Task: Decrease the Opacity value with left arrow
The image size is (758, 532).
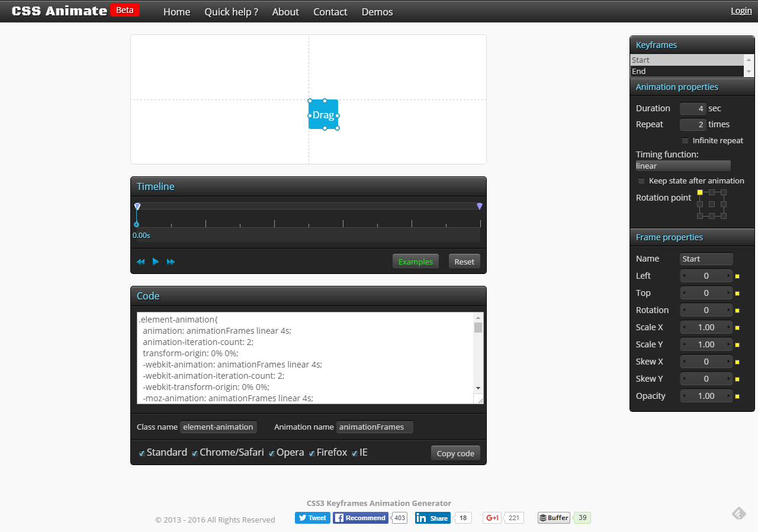Action: [x=684, y=396]
